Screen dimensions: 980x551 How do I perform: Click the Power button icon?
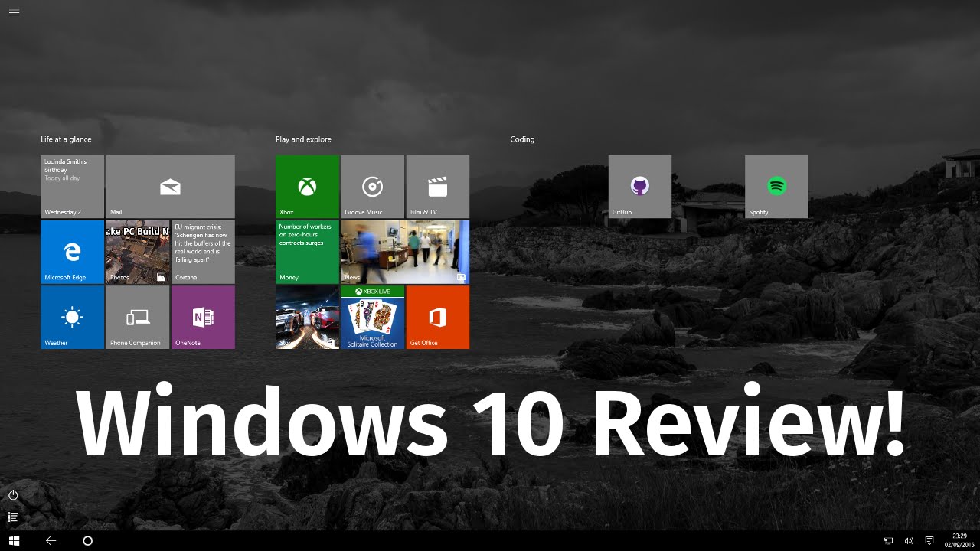coord(13,495)
